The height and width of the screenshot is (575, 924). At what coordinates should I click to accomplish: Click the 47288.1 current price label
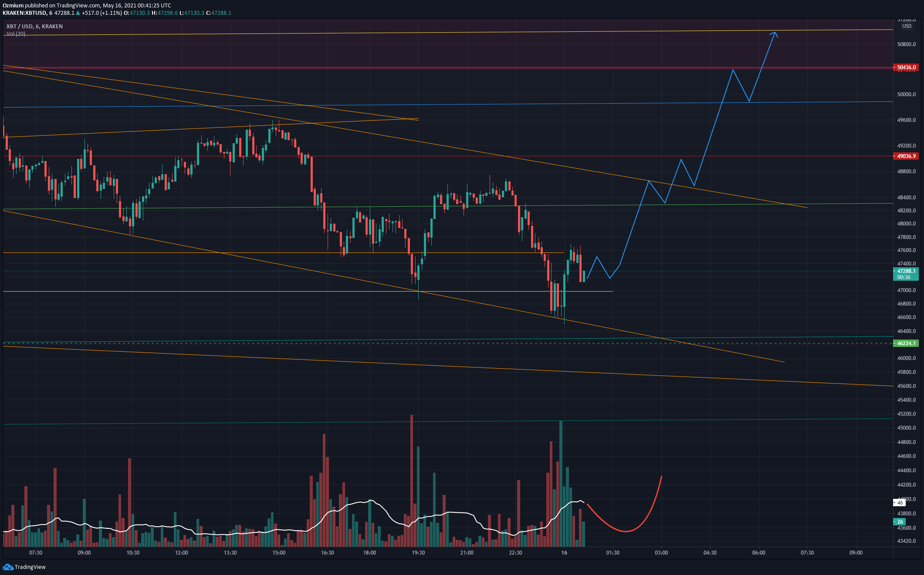[906, 274]
